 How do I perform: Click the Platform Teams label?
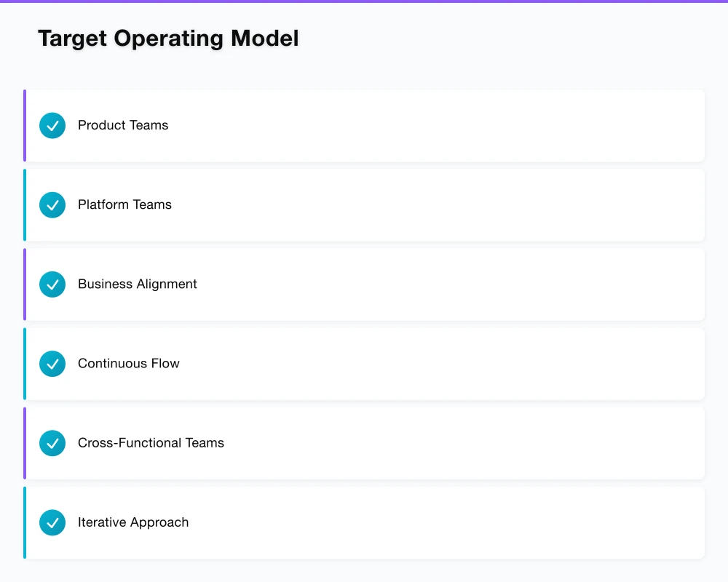tap(124, 204)
